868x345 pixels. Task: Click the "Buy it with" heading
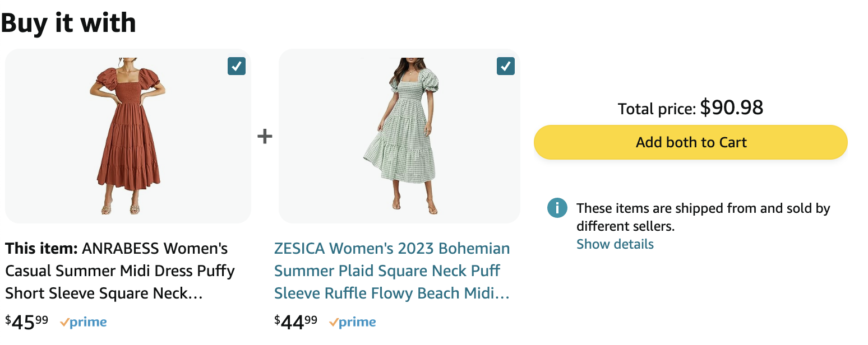(x=68, y=24)
